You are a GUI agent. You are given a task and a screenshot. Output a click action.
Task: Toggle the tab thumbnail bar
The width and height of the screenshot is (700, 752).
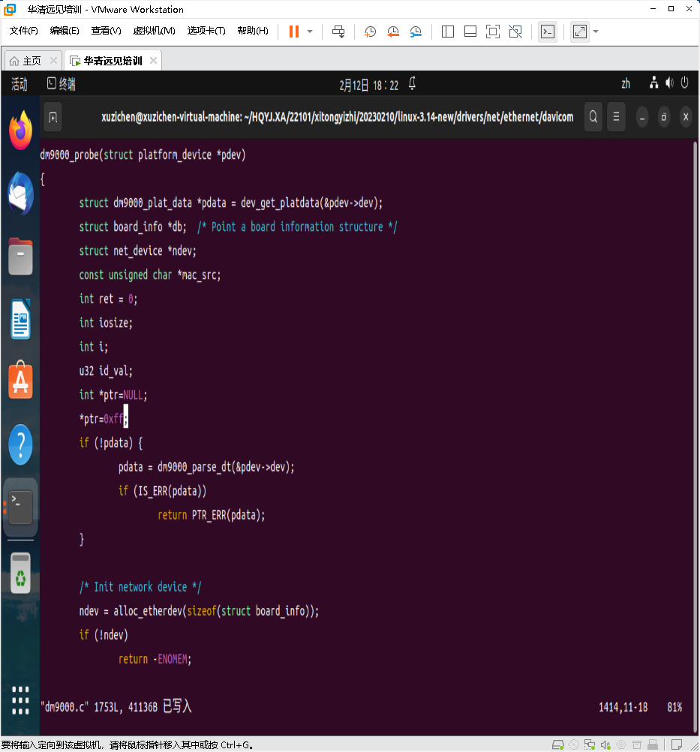(470, 32)
